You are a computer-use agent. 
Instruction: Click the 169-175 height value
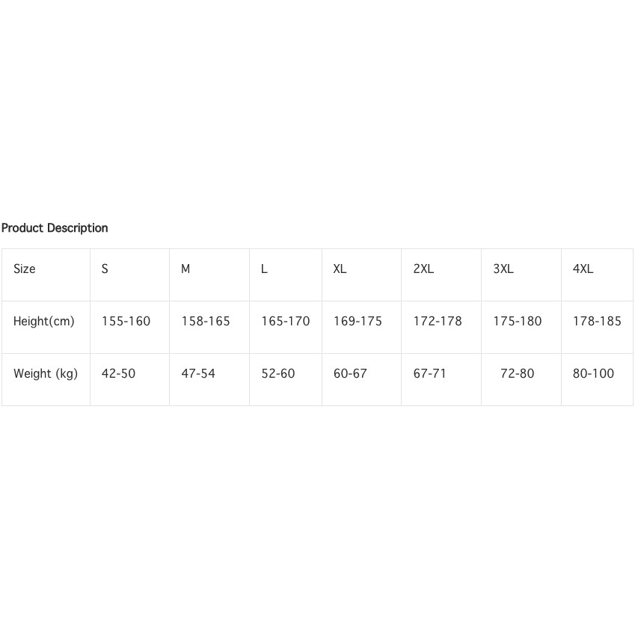(x=358, y=322)
